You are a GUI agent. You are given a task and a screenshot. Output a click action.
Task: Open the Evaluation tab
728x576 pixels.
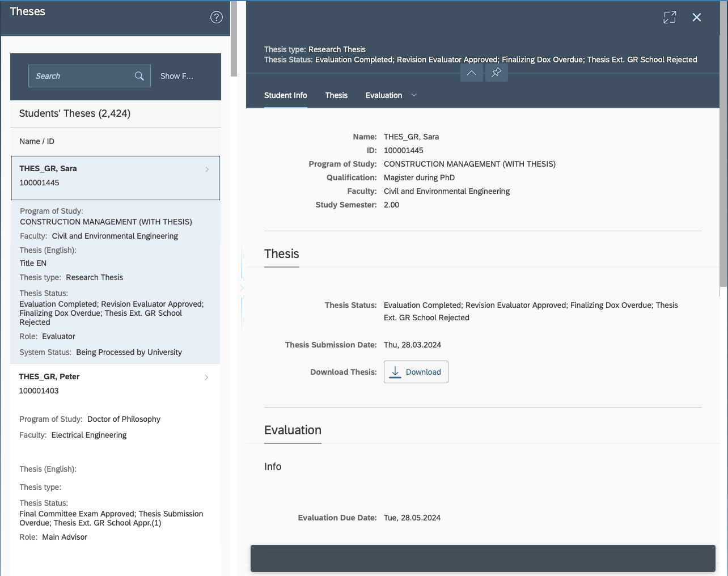coord(384,95)
